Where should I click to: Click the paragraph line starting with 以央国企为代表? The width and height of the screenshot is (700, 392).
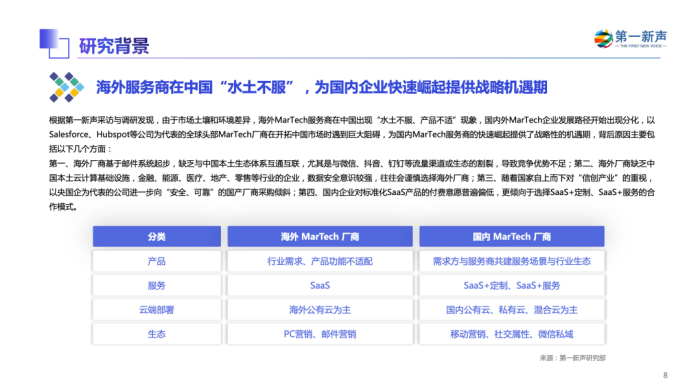pos(352,192)
